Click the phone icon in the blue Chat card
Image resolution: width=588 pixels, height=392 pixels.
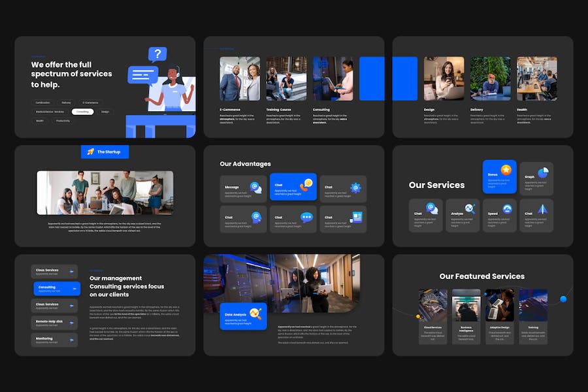pyautogui.click(x=306, y=186)
